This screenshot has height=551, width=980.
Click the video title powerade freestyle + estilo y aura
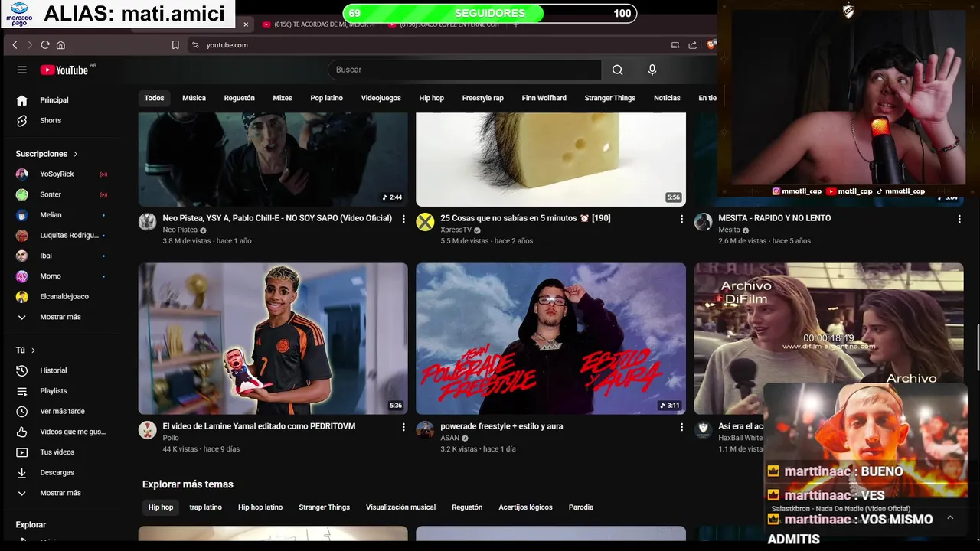501,426
